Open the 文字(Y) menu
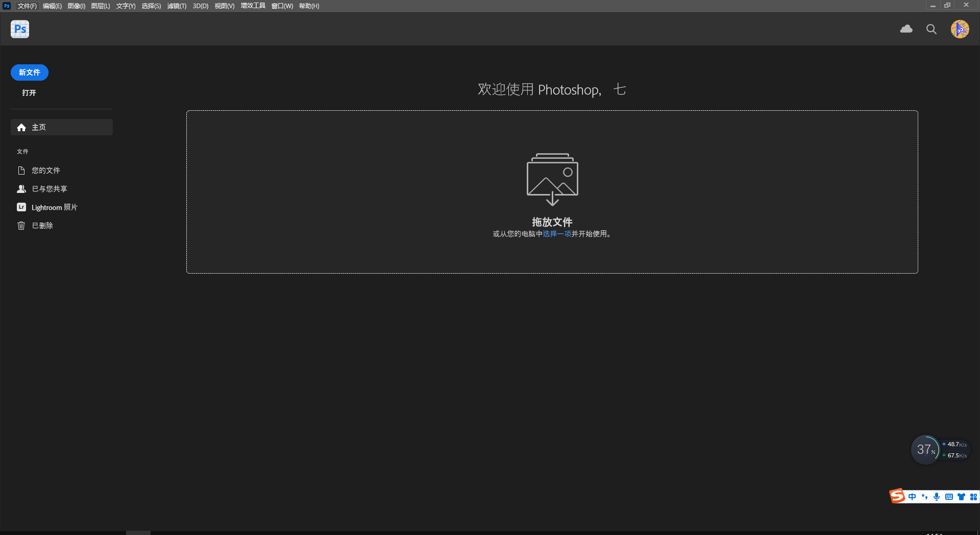This screenshot has width=980, height=535. [126, 6]
